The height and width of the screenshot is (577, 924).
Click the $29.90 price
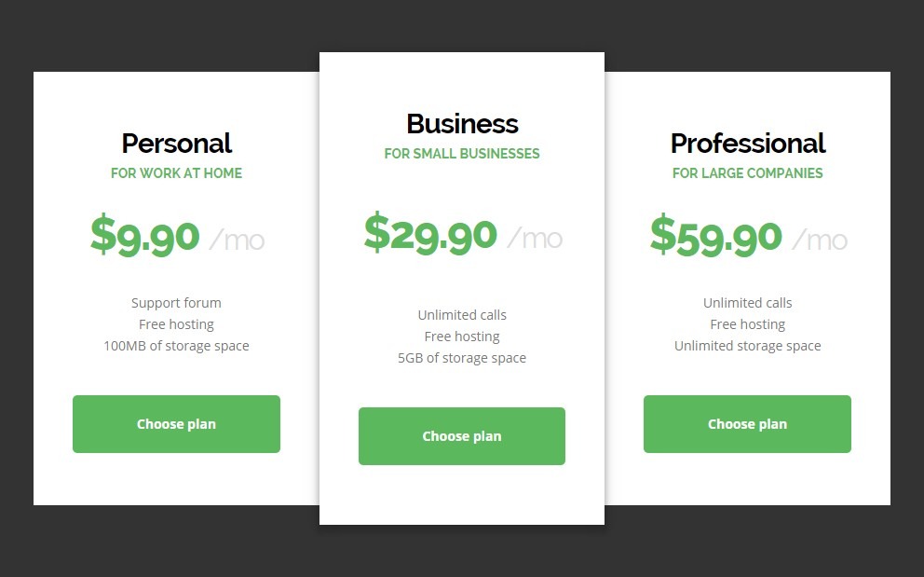point(430,234)
